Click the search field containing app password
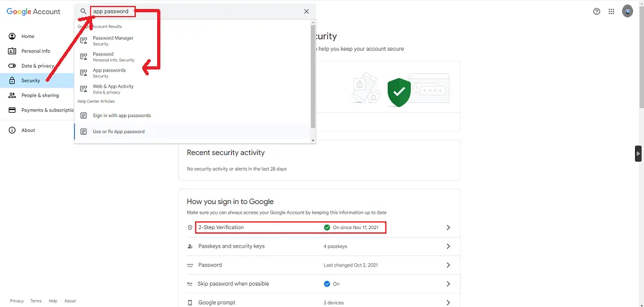This screenshot has height=307, width=644. (x=196, y=12)
